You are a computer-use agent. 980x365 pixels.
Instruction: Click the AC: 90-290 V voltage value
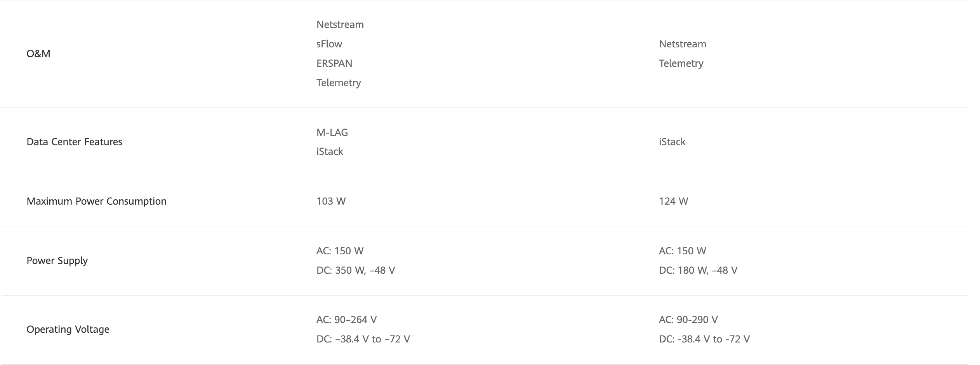click(x=688, y=320)
